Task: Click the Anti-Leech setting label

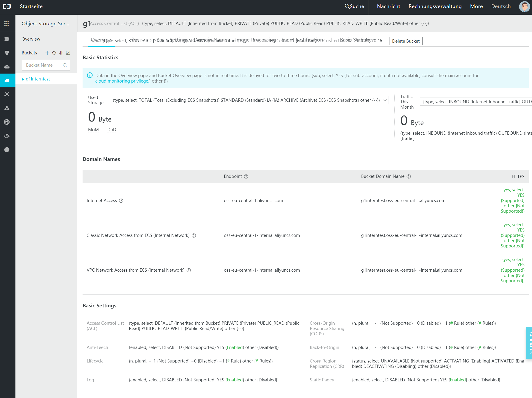Action: (x=97, y=348)
